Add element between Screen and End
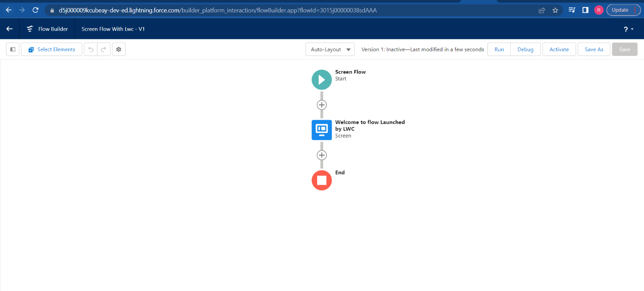This screenshot has width=644, height=291. 322,155
